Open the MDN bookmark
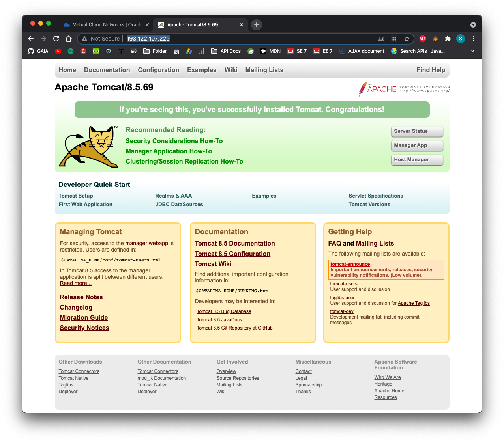 (x=270, y=51)
